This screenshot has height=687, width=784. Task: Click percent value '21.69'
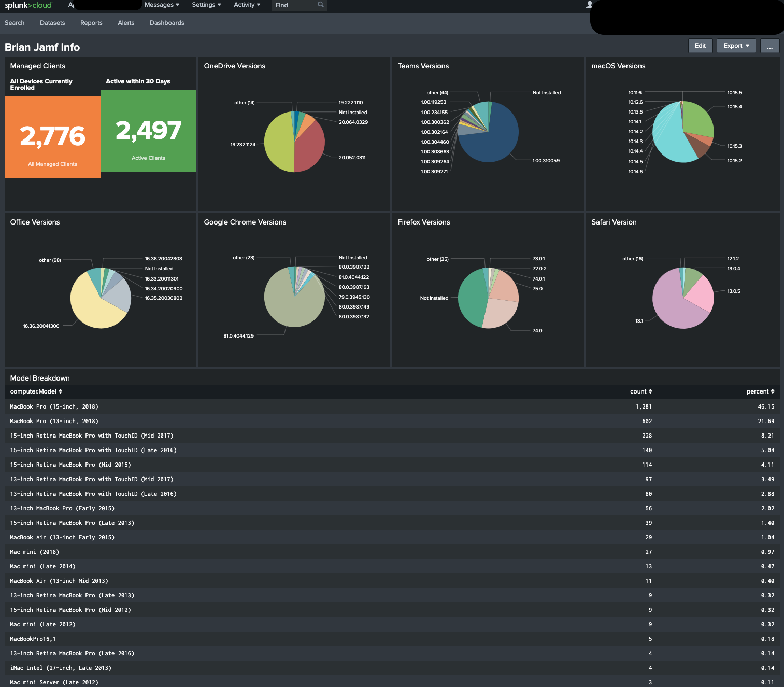(766, 421)
